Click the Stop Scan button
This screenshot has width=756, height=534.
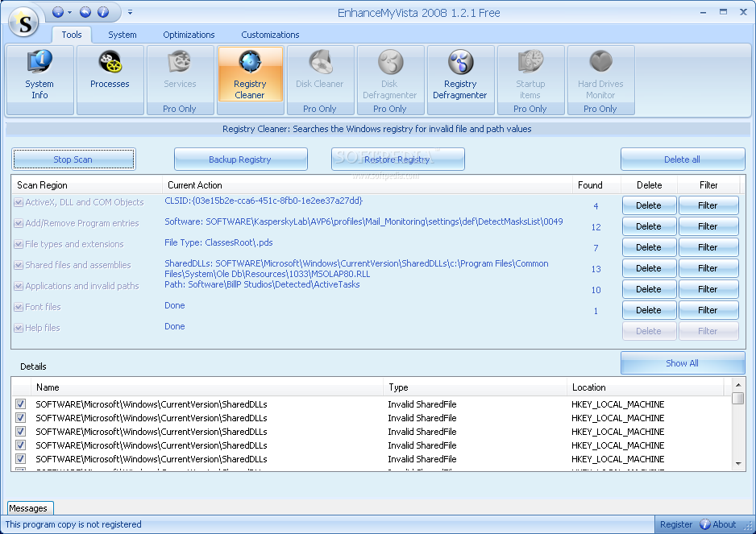coord(73,159)
